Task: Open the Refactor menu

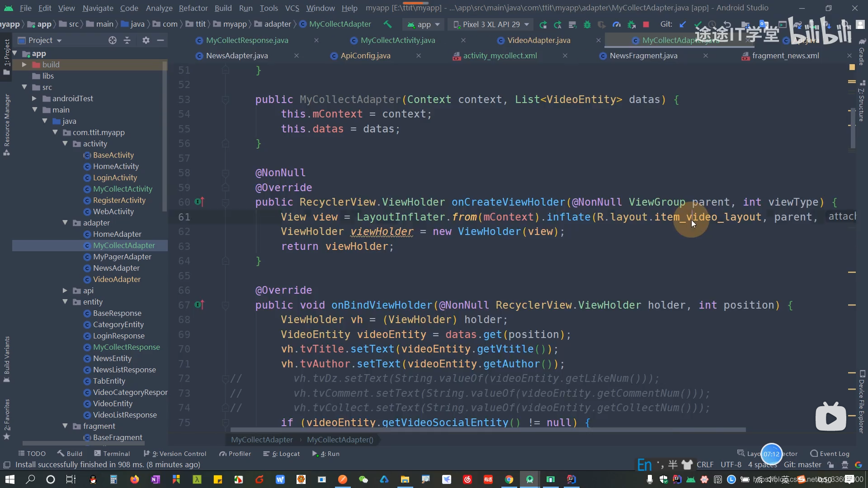Action: click(193, 8)
